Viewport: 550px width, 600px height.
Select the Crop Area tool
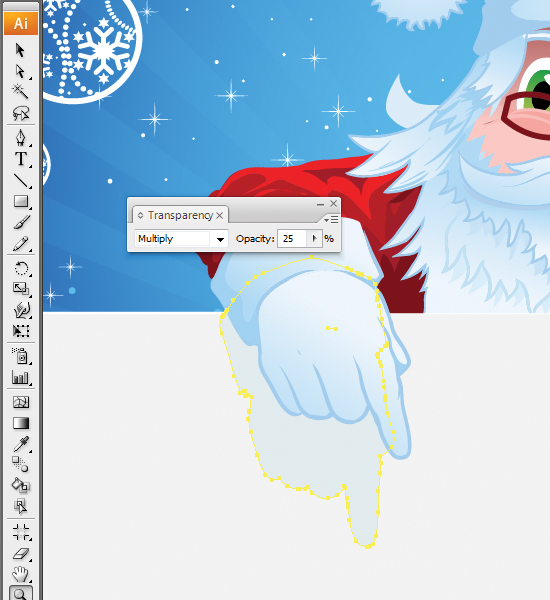pyautogui.click(x=20, y=532)
